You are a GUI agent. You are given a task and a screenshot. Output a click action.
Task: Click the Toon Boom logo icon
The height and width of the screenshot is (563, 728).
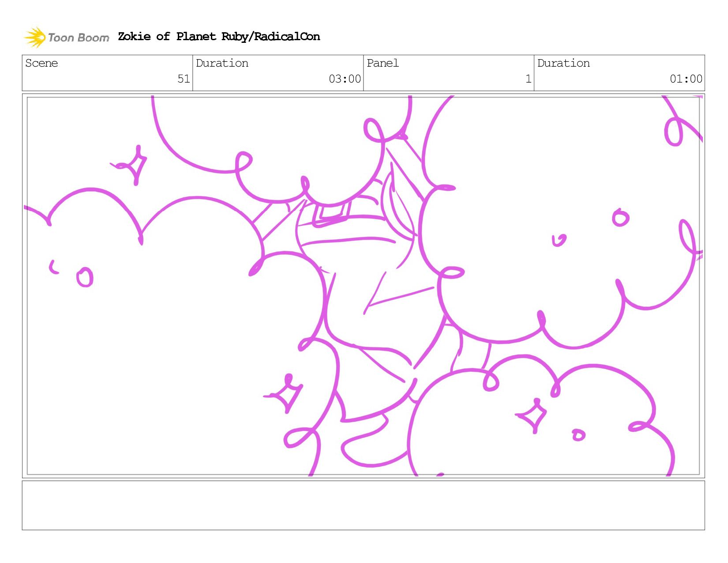point(35,37)
